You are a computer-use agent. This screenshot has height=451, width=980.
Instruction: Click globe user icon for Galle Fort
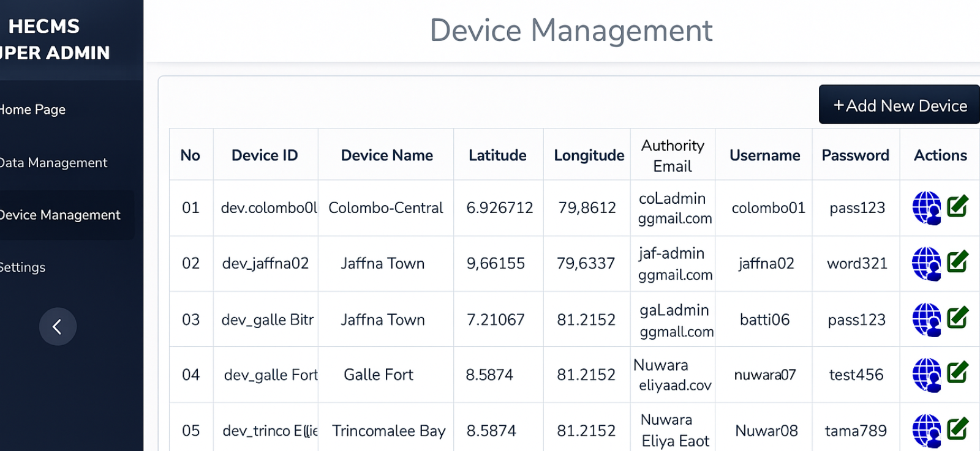pyautogui.click(x=926, y=375)
